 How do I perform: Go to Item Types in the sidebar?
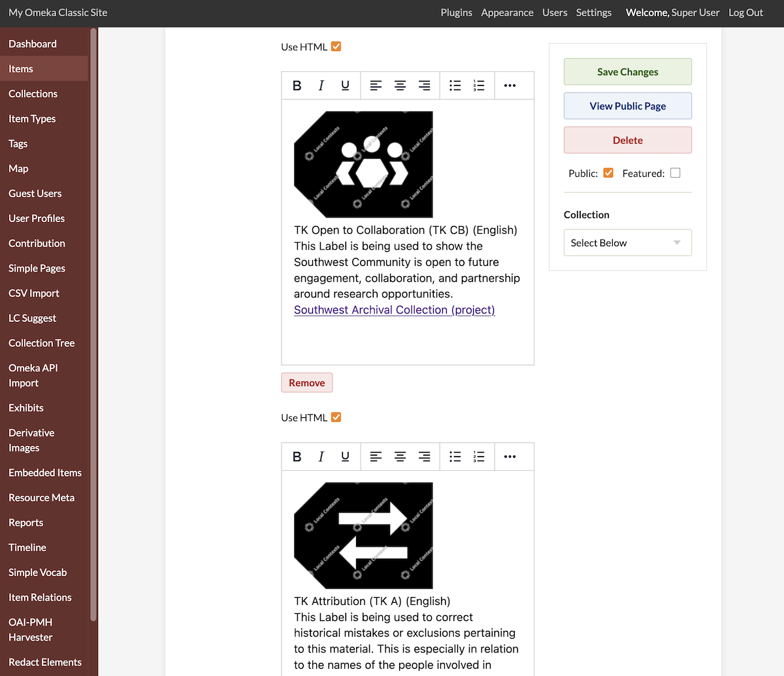32,119
